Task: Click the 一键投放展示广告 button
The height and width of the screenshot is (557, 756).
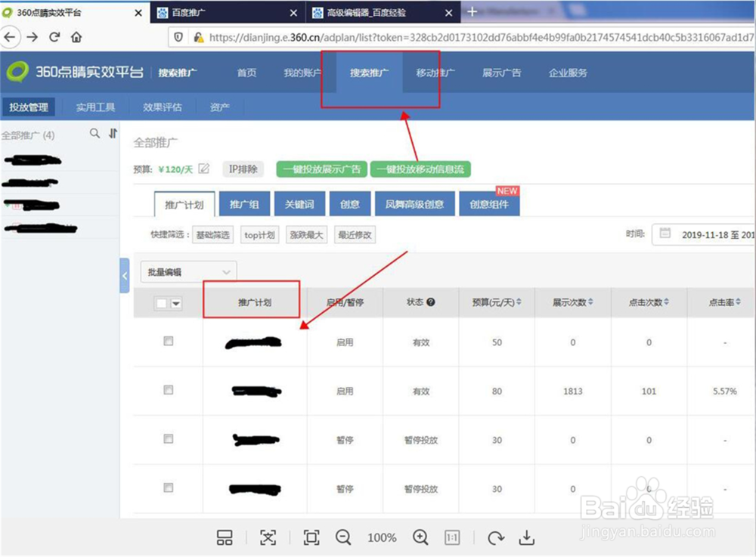Action: click(321, 169)
